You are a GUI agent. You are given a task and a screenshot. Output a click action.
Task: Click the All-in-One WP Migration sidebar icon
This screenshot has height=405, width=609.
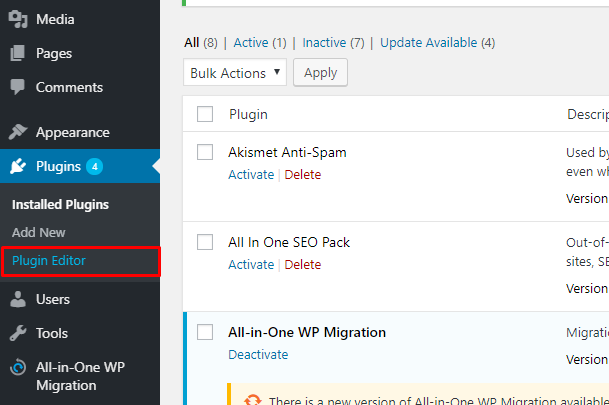[18, 367]
